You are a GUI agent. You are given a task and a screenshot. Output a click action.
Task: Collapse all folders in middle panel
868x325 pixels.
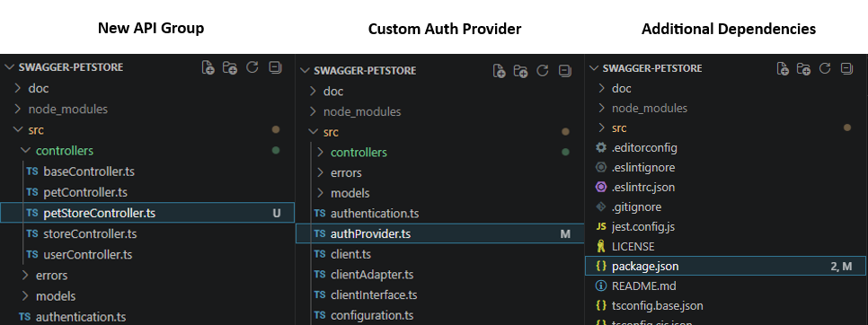tap(564, 71)
